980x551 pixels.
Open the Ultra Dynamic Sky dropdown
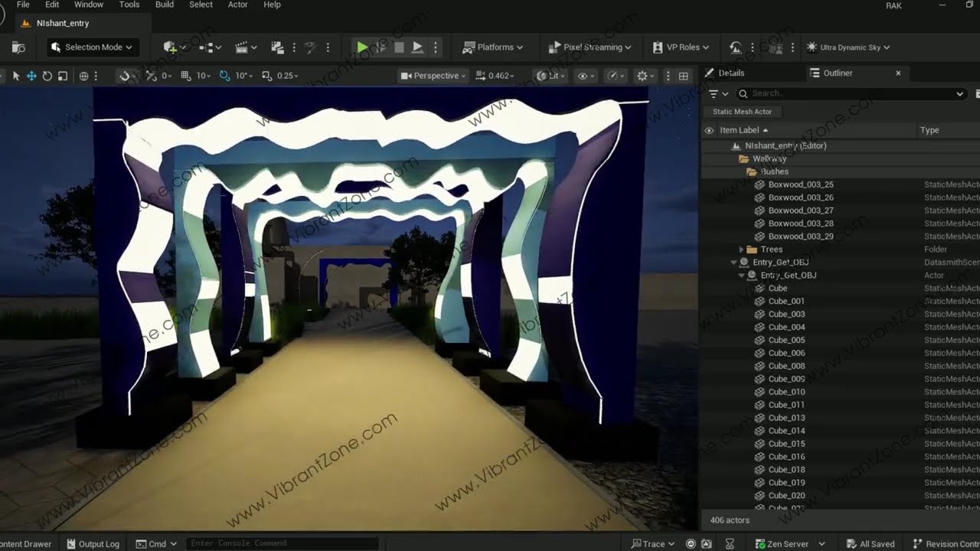(848, 47)
